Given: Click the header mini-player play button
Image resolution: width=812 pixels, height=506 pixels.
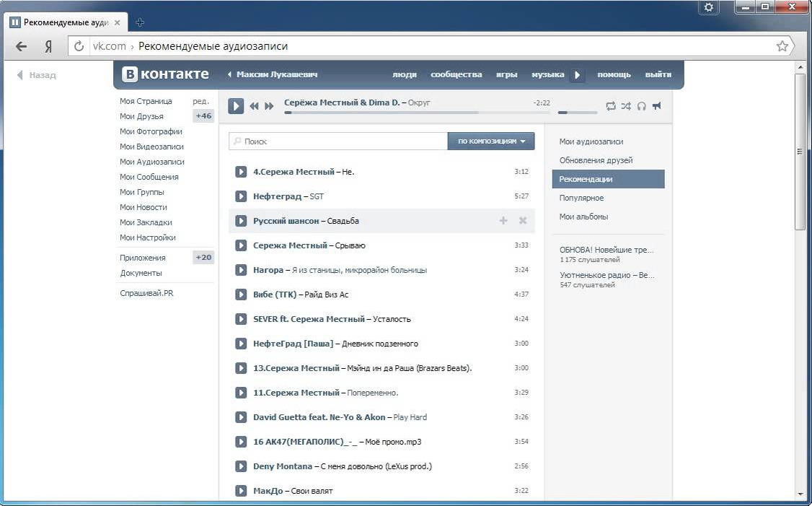Looking at the screenshot, I should (x=577, y=74).
